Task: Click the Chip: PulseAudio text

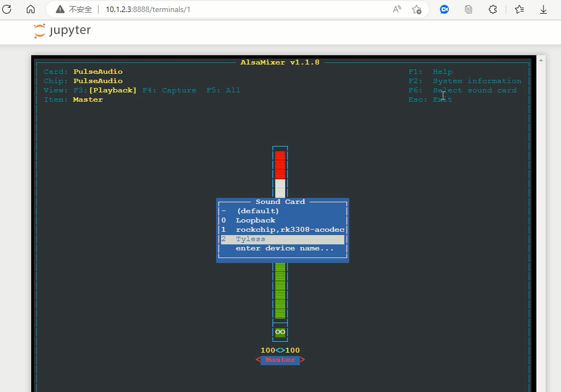Action: [83, 81]
